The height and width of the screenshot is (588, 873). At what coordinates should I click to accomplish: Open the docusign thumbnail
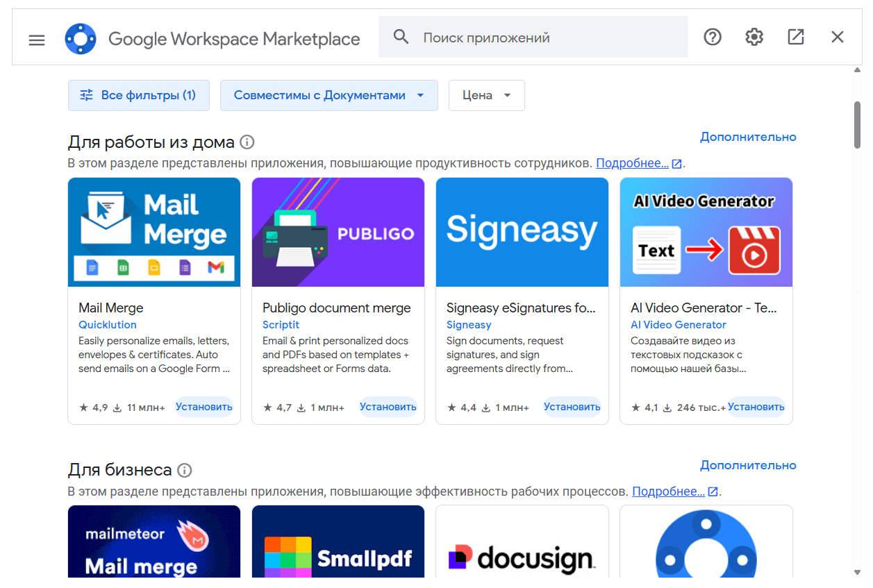pos(522,541)
